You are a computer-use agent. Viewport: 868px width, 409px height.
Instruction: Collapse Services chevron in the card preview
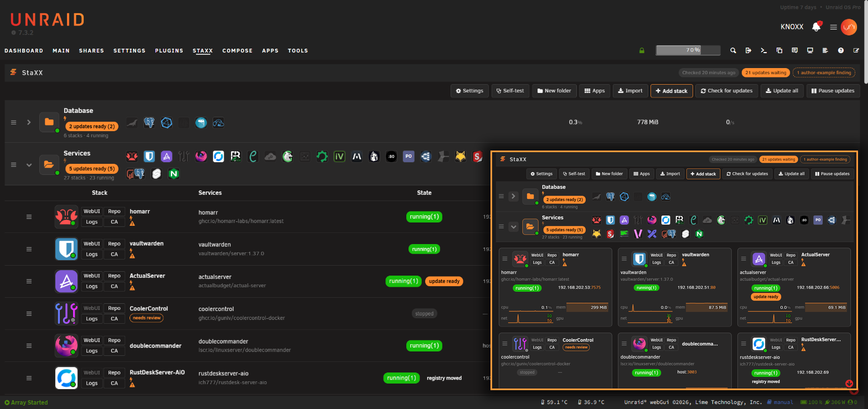(514, 226)
